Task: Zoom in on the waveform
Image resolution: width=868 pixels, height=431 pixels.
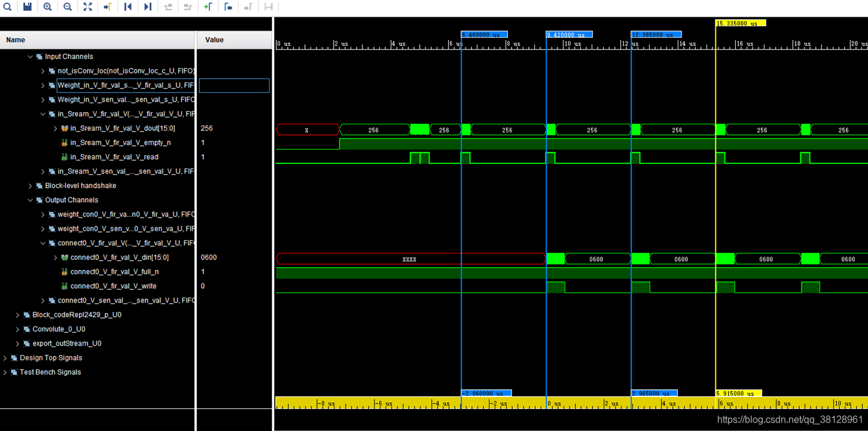Action: click(47, 7)
